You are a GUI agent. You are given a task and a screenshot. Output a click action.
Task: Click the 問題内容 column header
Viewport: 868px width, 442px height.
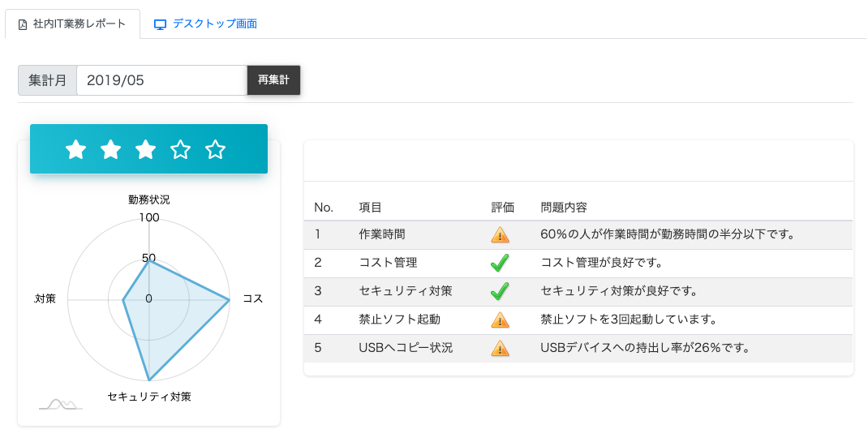(564, 208)
